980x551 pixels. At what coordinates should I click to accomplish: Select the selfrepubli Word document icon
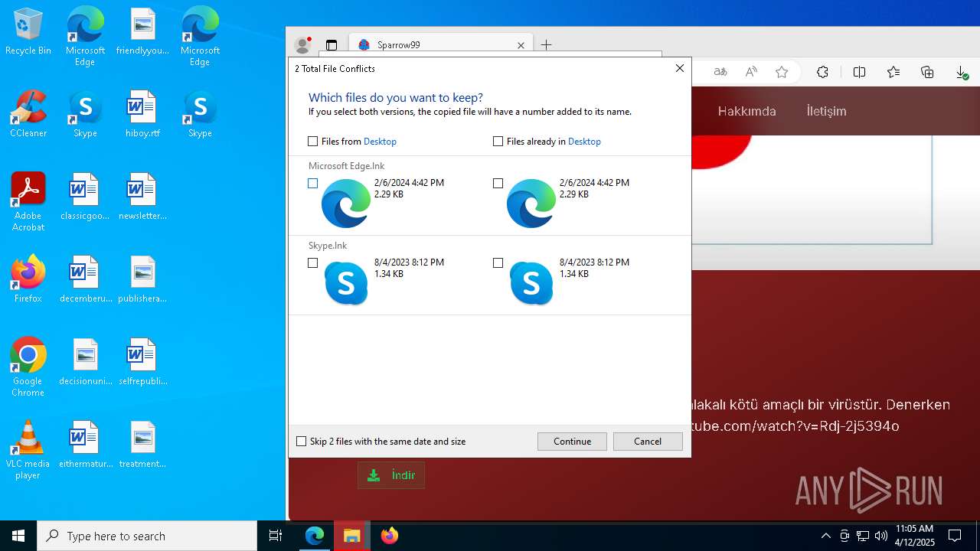(x=142, y=363)
